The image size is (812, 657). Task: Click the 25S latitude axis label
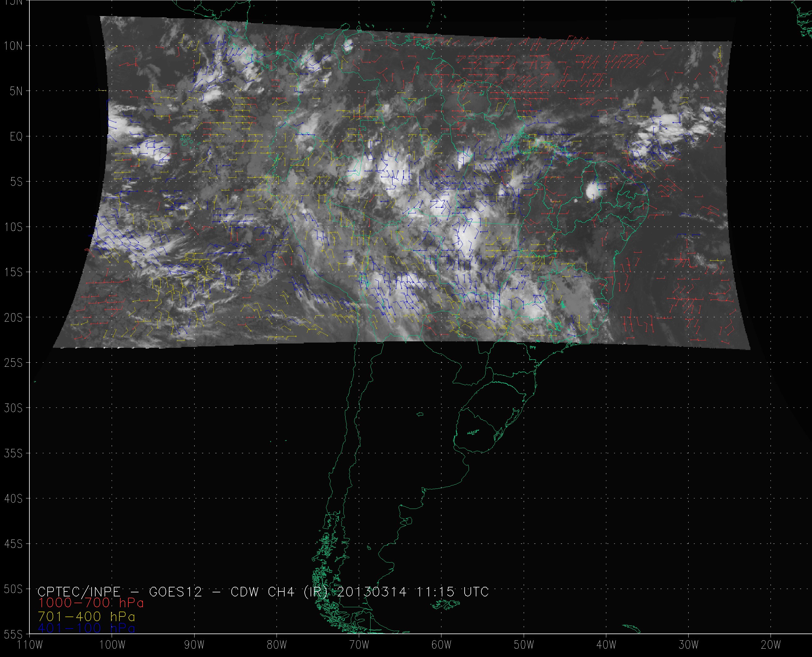pyautogui.click(x=13, y=363)
